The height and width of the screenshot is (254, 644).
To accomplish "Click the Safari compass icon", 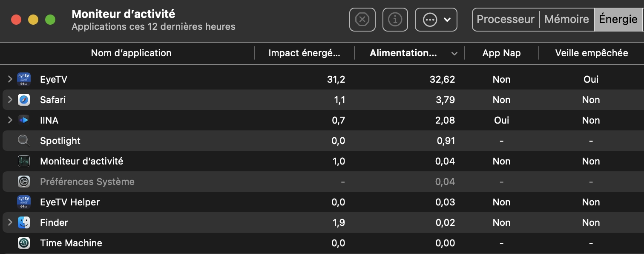I will (24, 100).
